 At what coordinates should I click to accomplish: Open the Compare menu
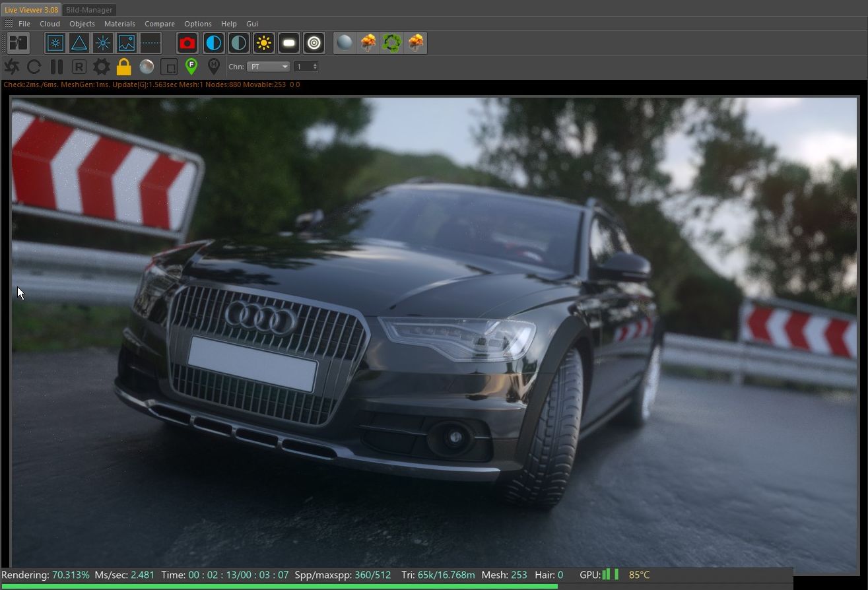click(x=160, y=24)
